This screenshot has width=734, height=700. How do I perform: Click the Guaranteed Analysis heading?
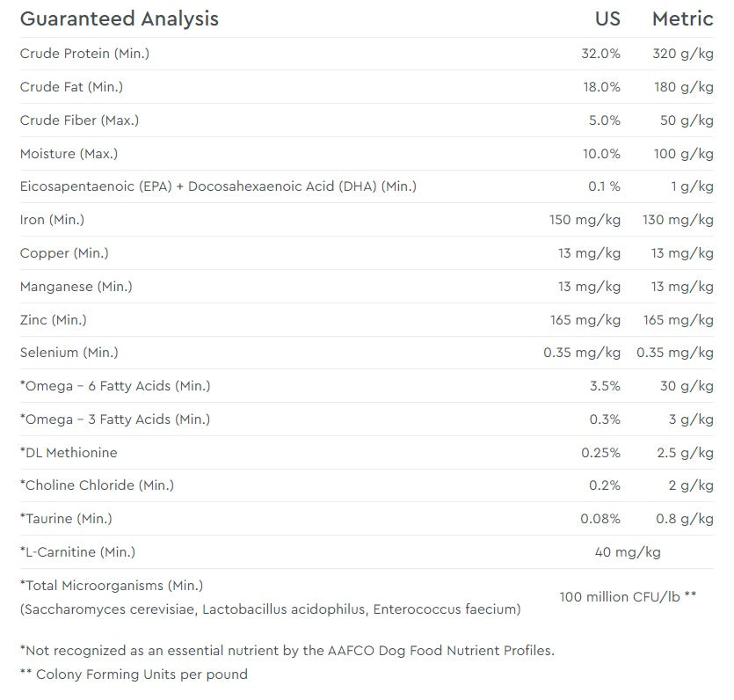point(120,18)
